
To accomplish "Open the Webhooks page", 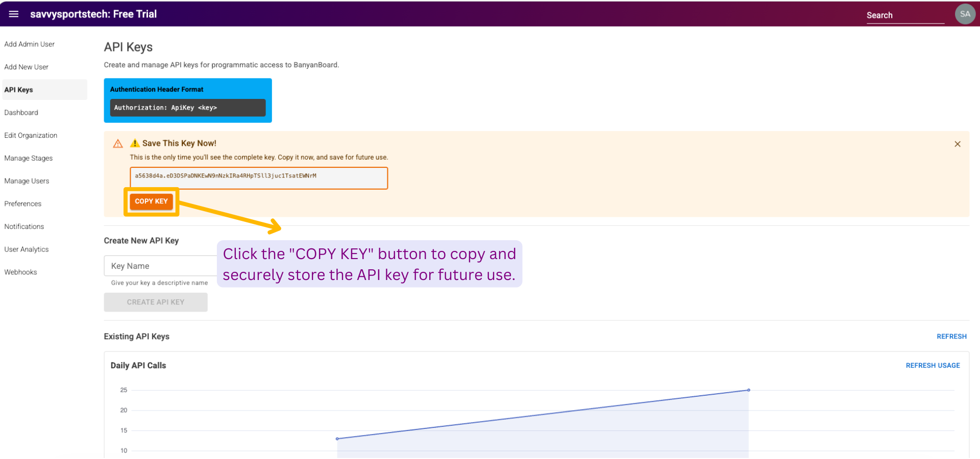I will [x=21, y=272].
